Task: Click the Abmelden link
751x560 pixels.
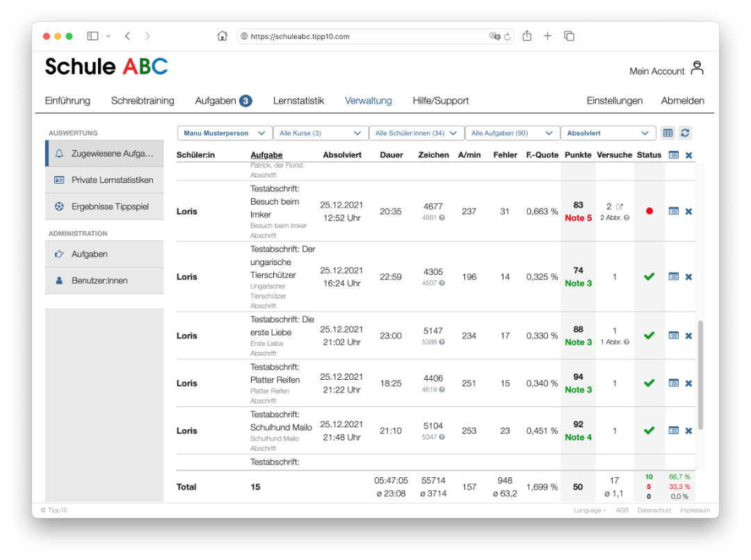Action: point(682,101)
